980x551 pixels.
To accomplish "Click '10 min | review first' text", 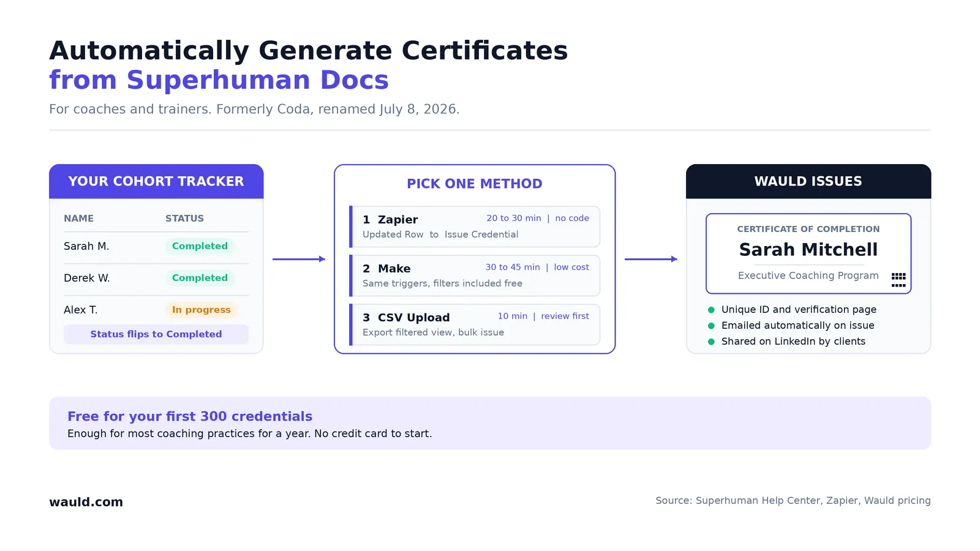I will [x=543, y=316].
